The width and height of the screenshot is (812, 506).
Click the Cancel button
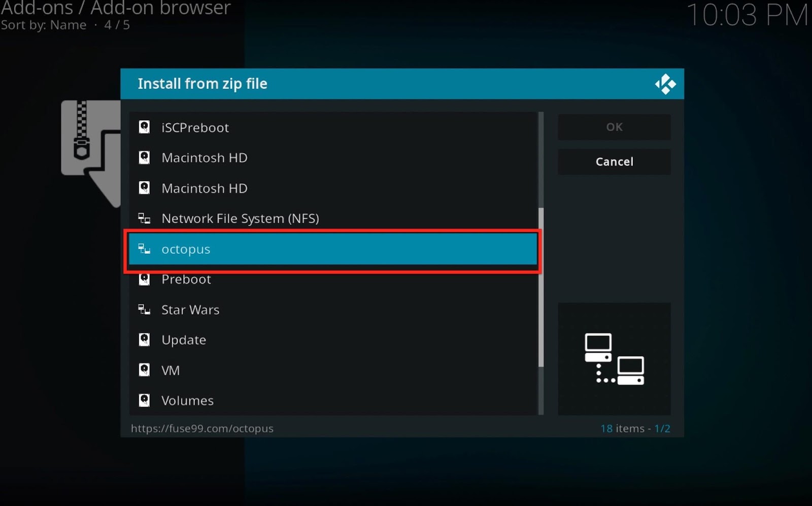pyautogui.click(x=614, y=161)
